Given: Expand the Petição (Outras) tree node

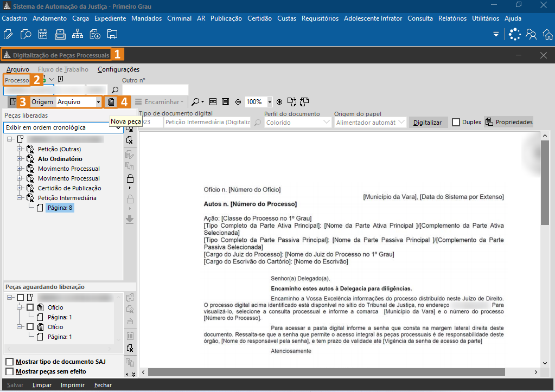Looking at the screenshot, I should pyautogui.click(x=20, y=149).
